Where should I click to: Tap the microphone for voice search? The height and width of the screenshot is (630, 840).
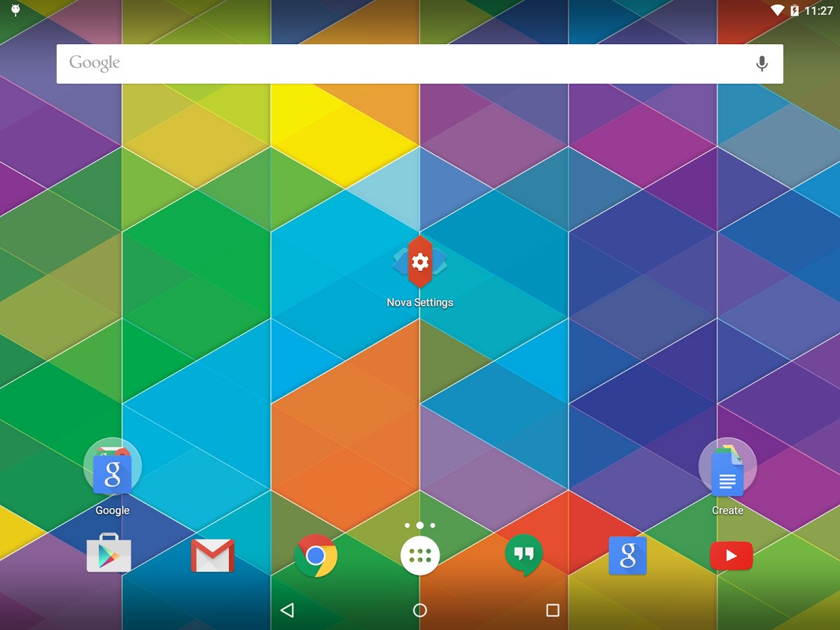pos(762,63)
